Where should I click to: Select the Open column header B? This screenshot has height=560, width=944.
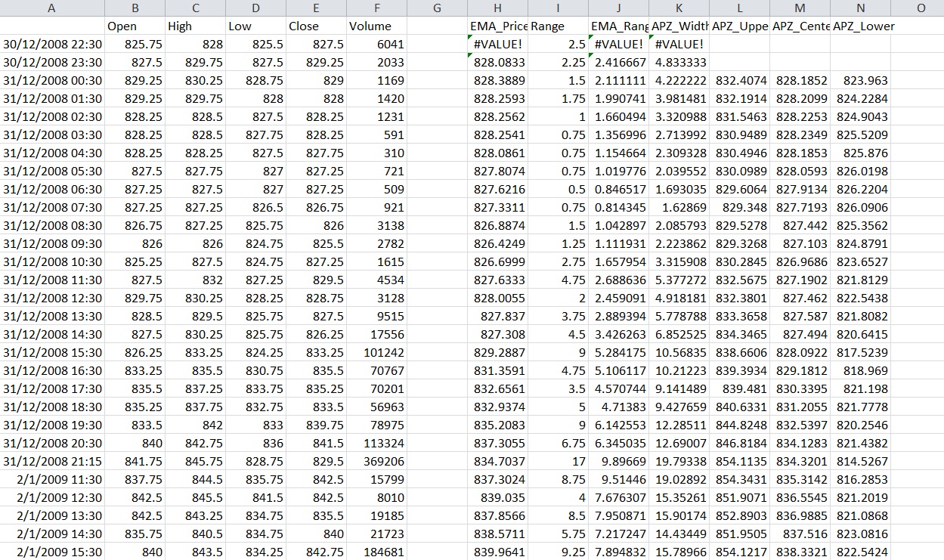coord(136,8)
